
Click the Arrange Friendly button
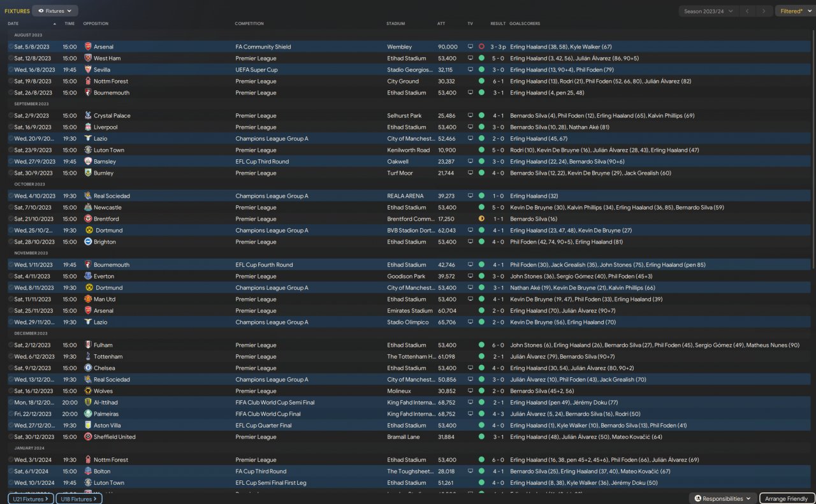786,498
